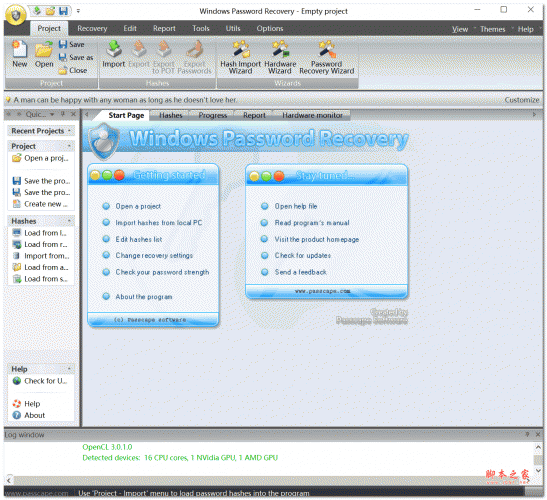
Task: Click Check for U.. globe item
Action: pyautogui.click(x=39, y=381)
